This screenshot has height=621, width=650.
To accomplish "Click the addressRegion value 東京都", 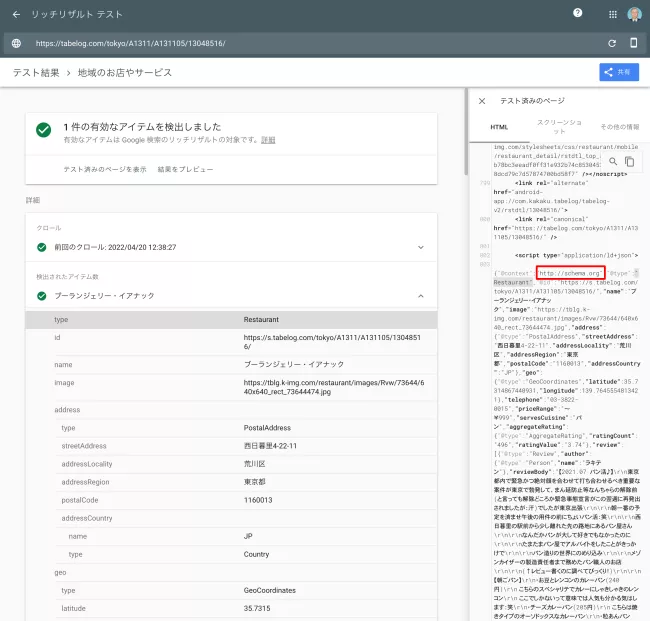I will click(254, 482).
